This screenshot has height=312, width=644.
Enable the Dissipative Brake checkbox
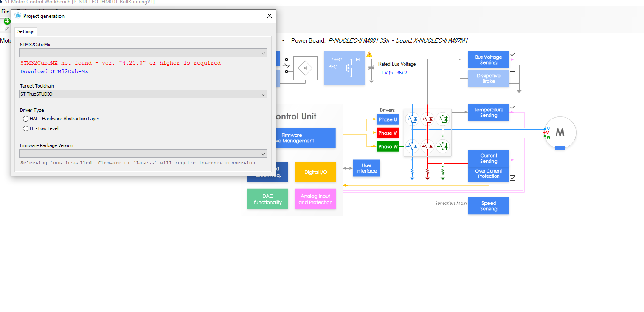[512, 74]
